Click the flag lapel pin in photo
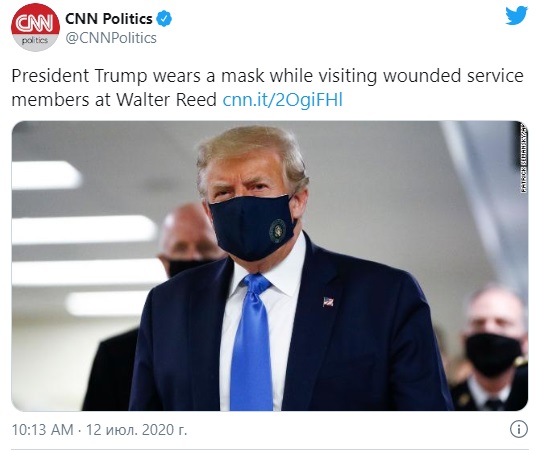The height and width of the screenshot is (451, 542). pos(328,302)
